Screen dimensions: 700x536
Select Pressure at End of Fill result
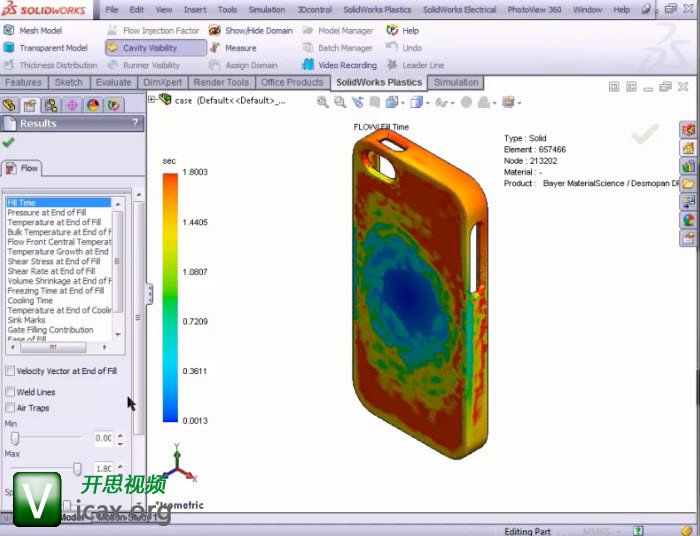tap(51, 213)
